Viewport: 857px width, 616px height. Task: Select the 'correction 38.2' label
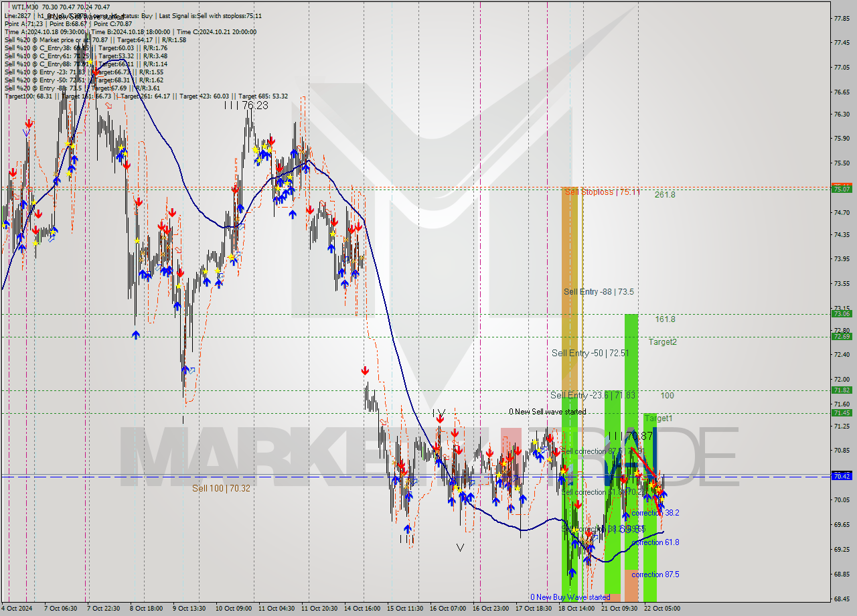coord(655,513)
